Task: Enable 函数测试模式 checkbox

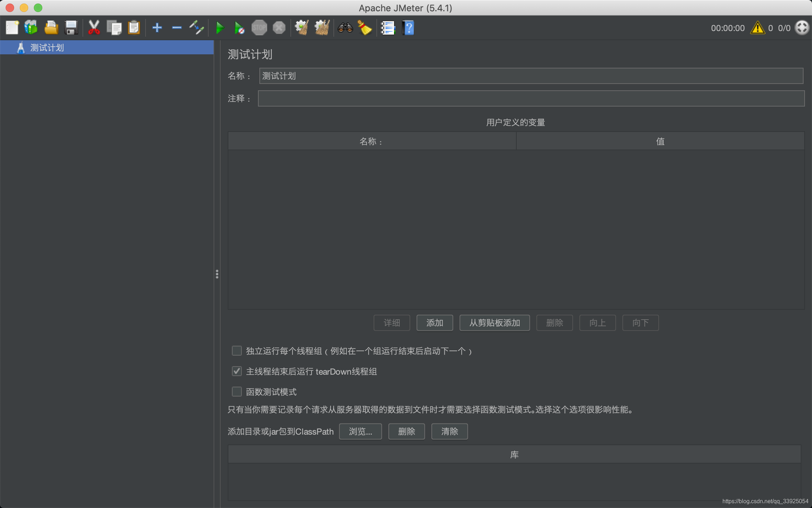Action: (237, 392)
